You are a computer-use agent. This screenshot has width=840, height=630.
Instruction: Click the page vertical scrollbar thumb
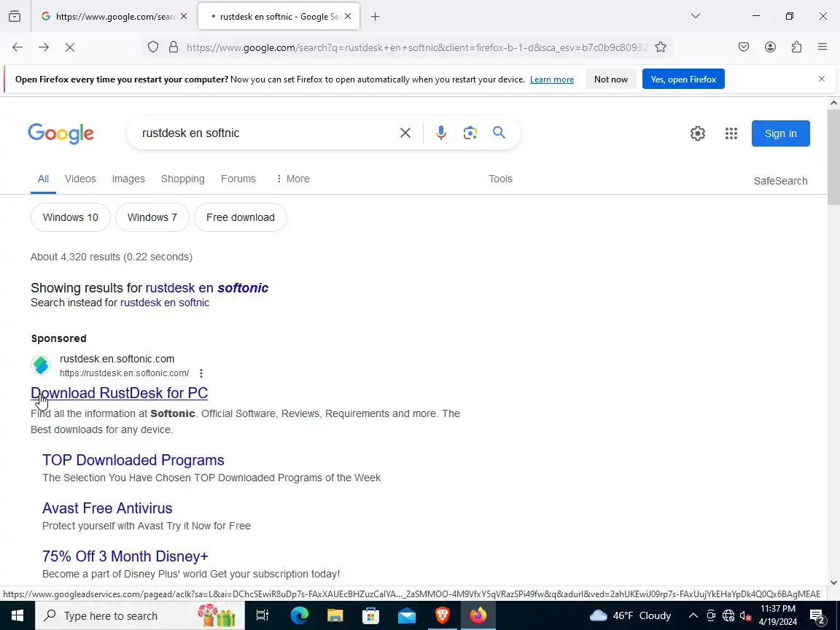click(x=833, y=157)
